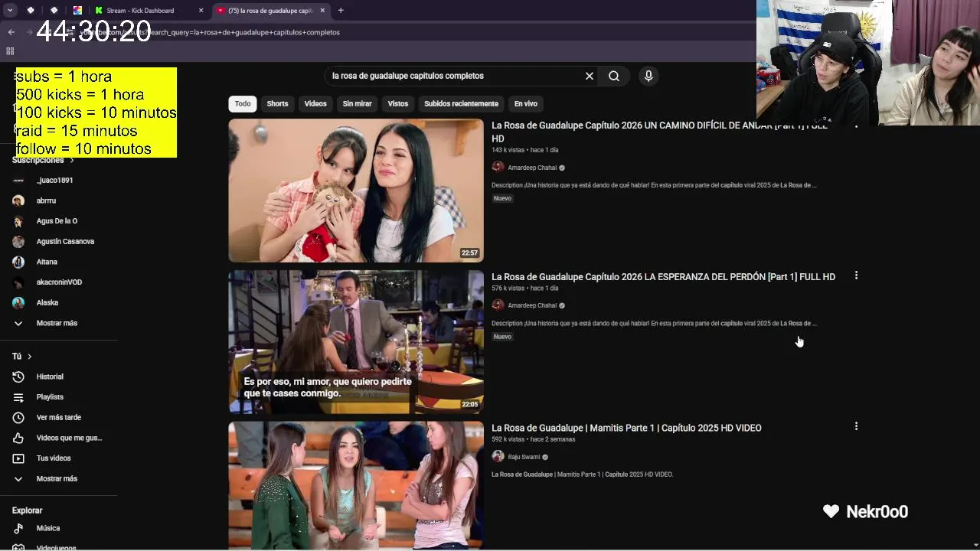
Task: Click Amardeep Chahal avatar on first result
Action: (498, 168)
